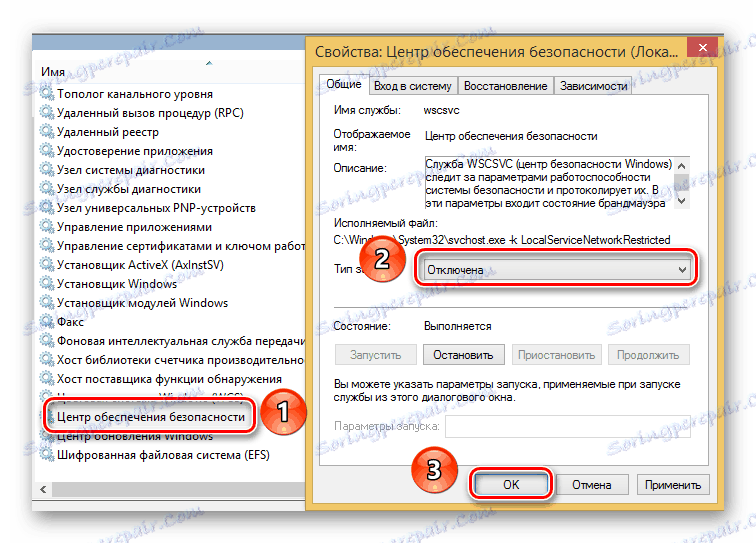Select Тополог канального уровня service name

pos(135,94)
